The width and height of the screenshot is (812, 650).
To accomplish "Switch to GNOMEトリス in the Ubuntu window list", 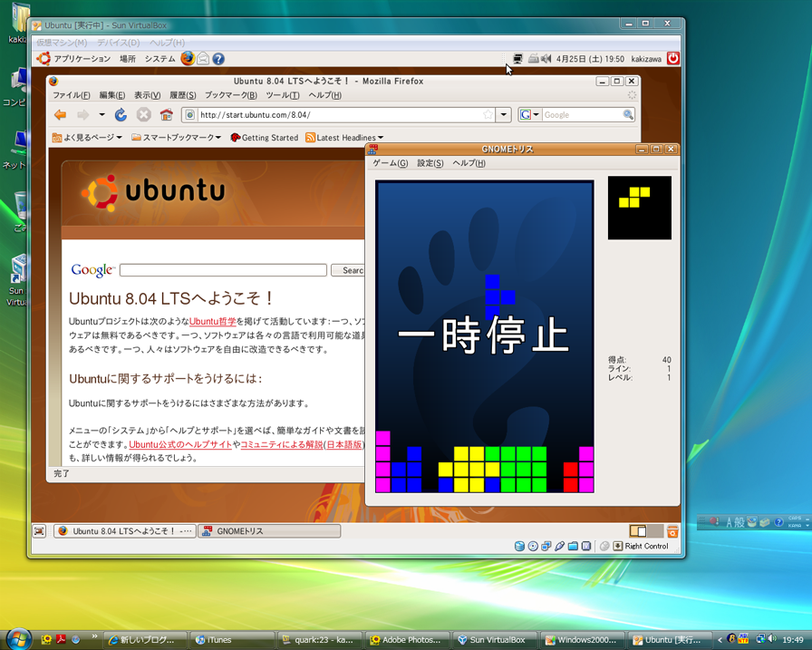I will point(269,531).
